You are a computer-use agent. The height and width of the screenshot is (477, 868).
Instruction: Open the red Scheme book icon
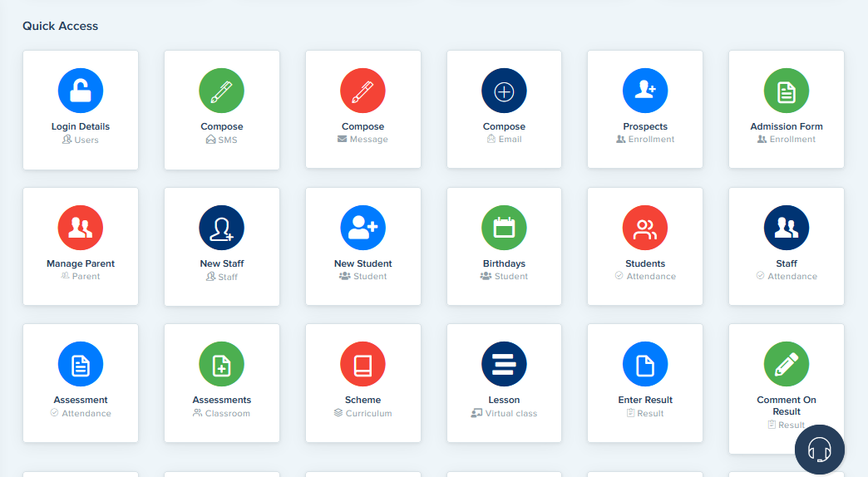coord(362,364)
